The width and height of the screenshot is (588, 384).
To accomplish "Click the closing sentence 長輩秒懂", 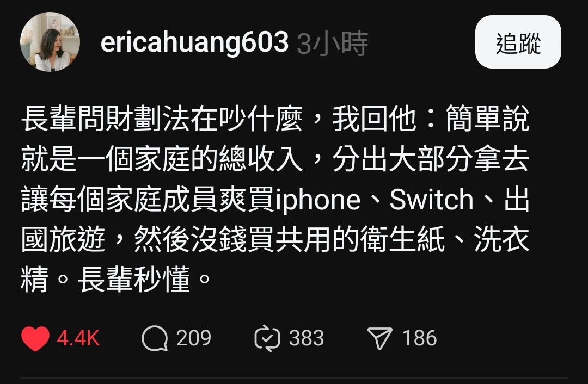I will pos(134,280).
